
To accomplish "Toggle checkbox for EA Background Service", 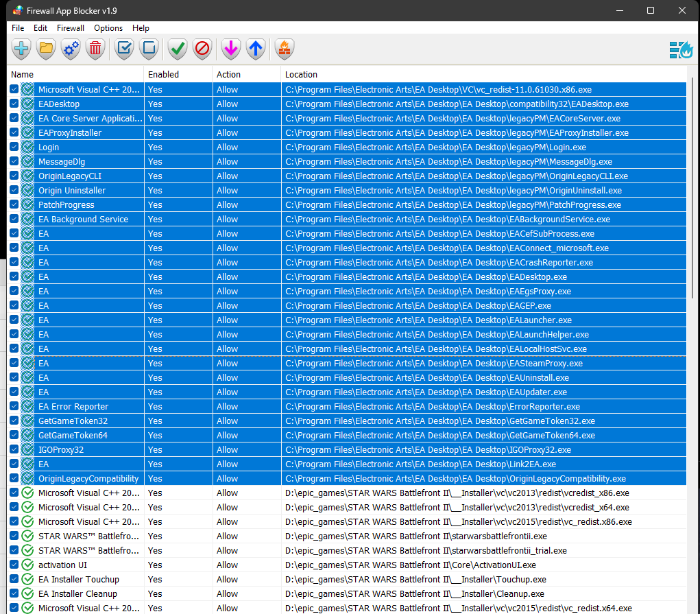I will click(14, 219).
